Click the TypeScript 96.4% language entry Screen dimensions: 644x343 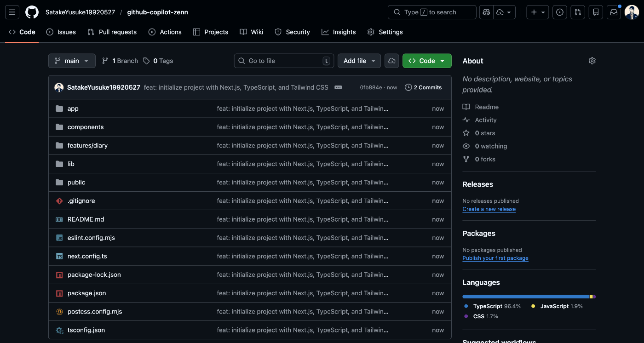[x=493, y=306]
